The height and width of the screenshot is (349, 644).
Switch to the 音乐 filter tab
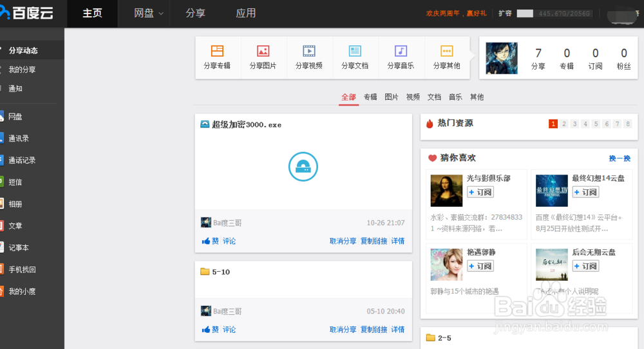pos(455,97)
